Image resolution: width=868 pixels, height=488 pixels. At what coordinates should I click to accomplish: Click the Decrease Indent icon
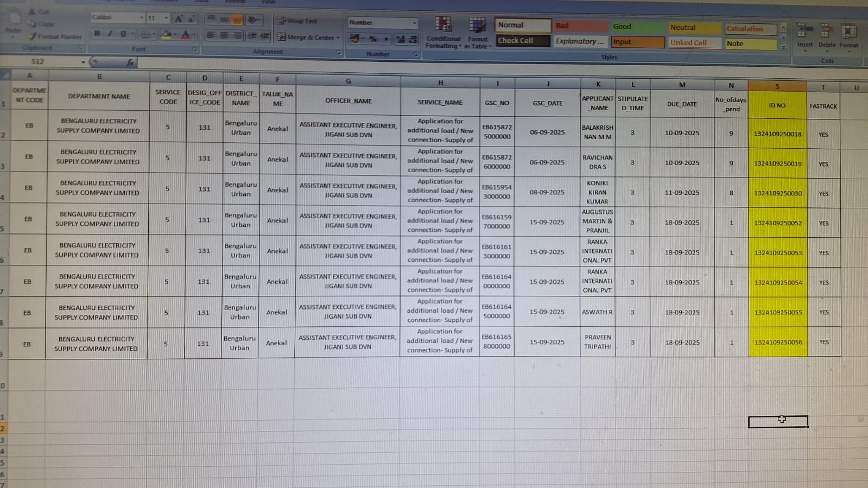(x=252, y=36)
